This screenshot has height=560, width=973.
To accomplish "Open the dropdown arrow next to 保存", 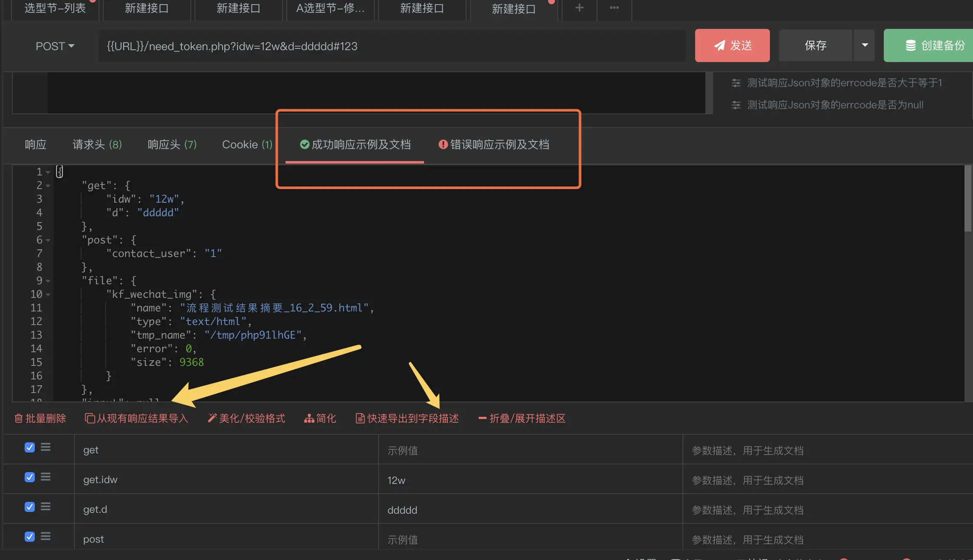I will pyautogui.click(x=864, y=45).
